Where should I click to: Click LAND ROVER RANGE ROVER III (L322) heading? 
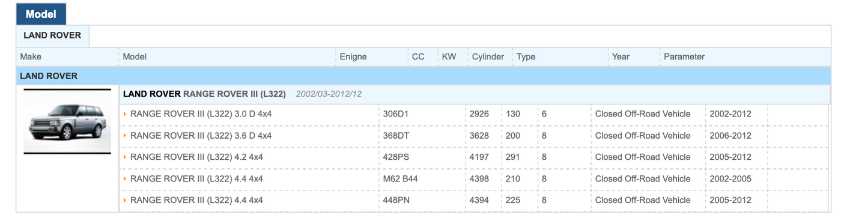coord(204,94)
